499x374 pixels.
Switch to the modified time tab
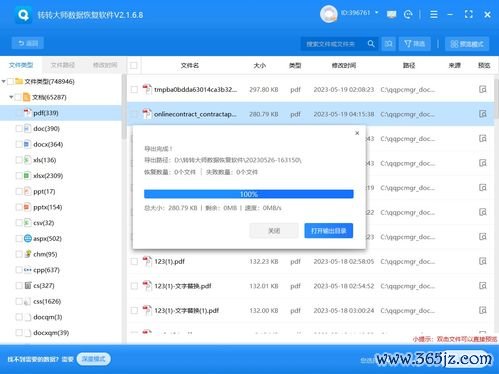(105, 65)
